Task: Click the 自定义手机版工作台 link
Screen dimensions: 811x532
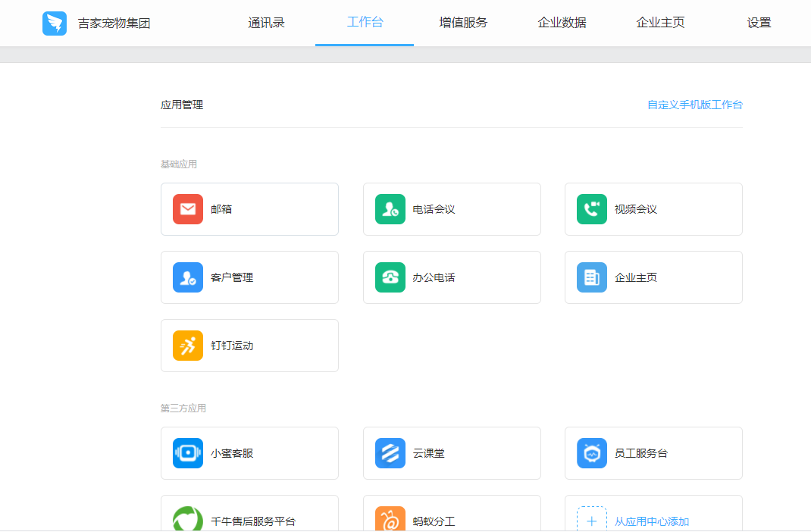Action: 694,105
